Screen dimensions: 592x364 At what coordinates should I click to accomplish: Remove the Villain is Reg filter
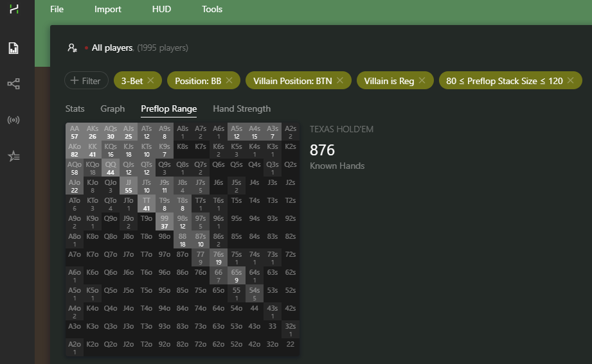422,80
